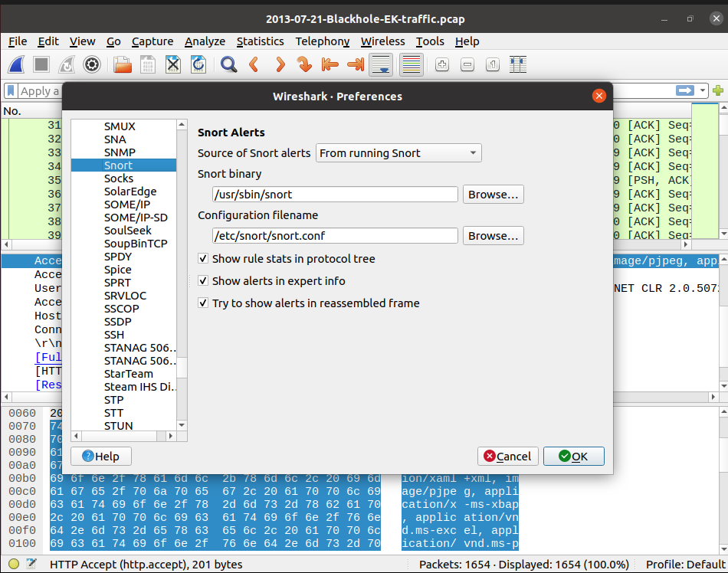Click the add filter plus icon

click(718, 90)
